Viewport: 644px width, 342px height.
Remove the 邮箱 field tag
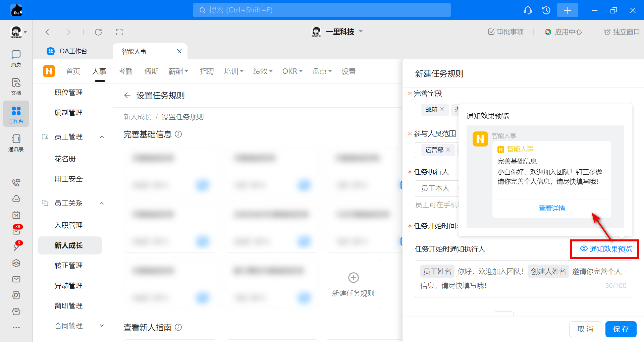point(442,109)
